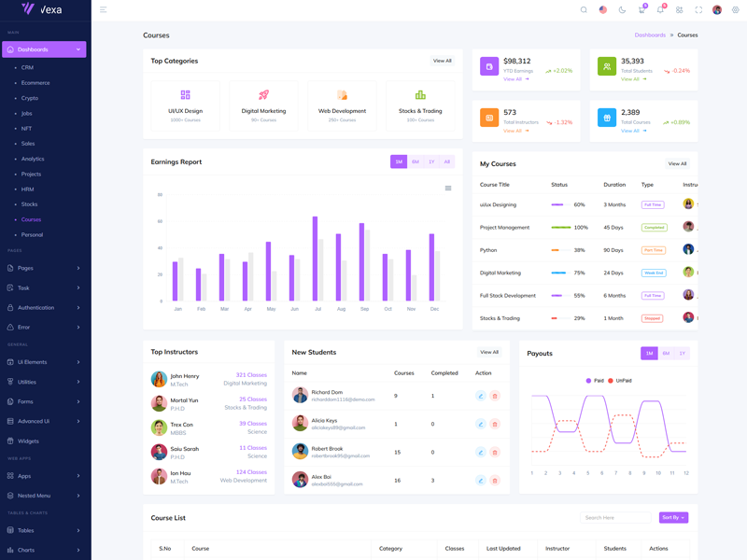Expand the Authentication sidebar menu
The image size is (747, 560).
44,307
